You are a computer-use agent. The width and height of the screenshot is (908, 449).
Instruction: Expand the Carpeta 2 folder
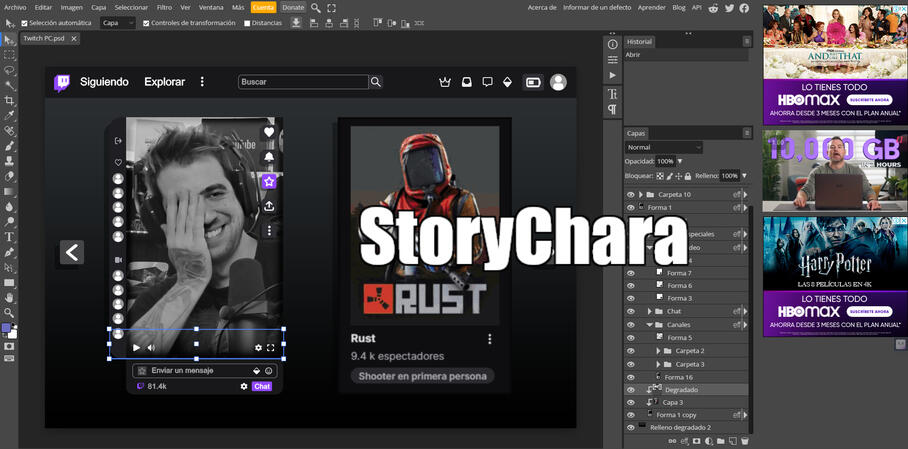(x=658, y=351)
